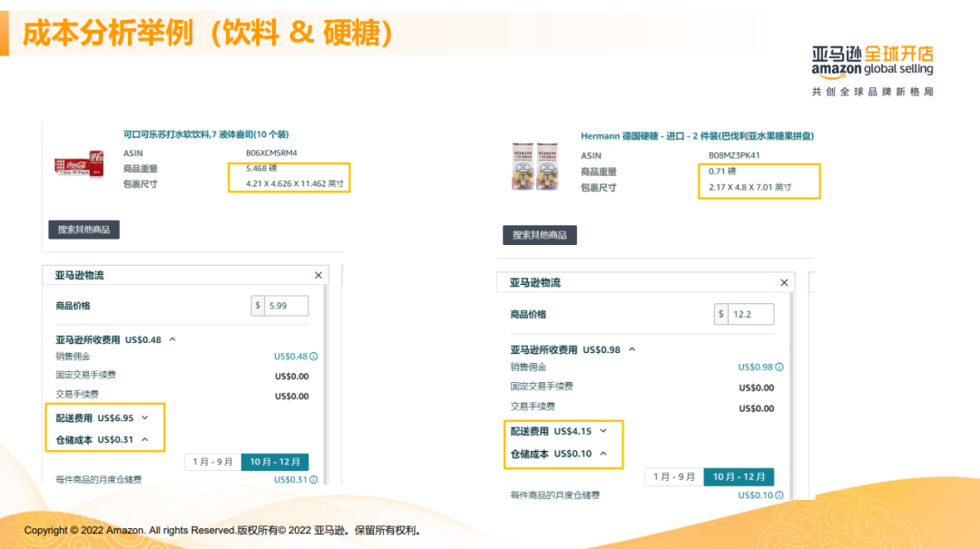Click the Hermann candy product thumbnail

(x=535, y=166)
